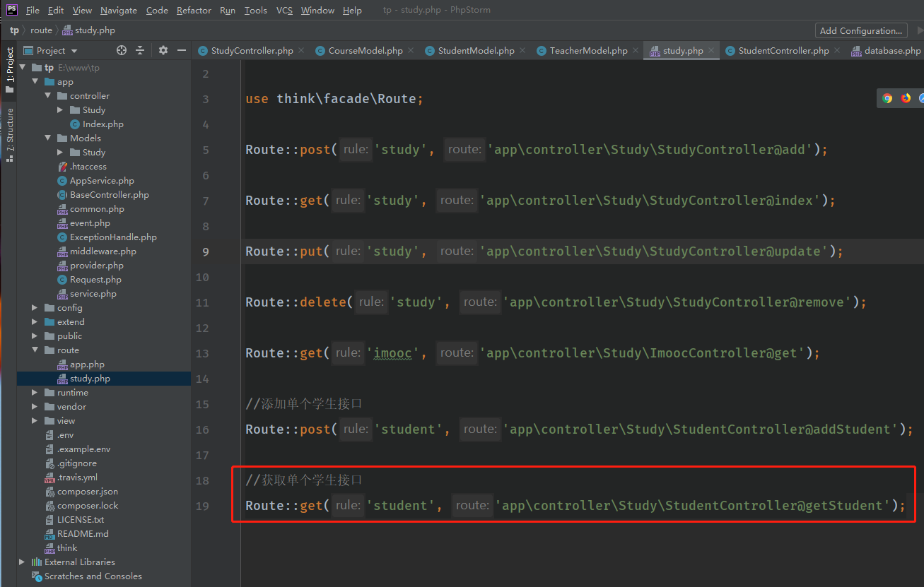Open Project panel settings gear

[x=163, y=50]
